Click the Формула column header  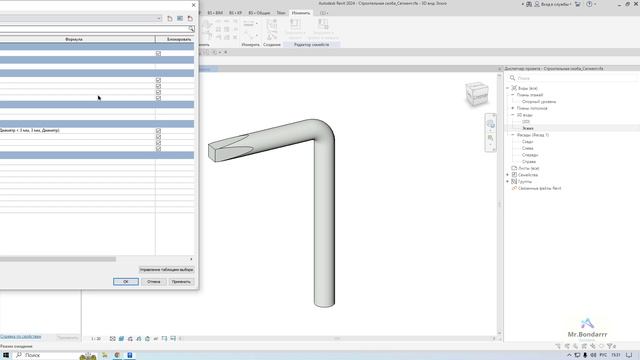tap(74, 39)
